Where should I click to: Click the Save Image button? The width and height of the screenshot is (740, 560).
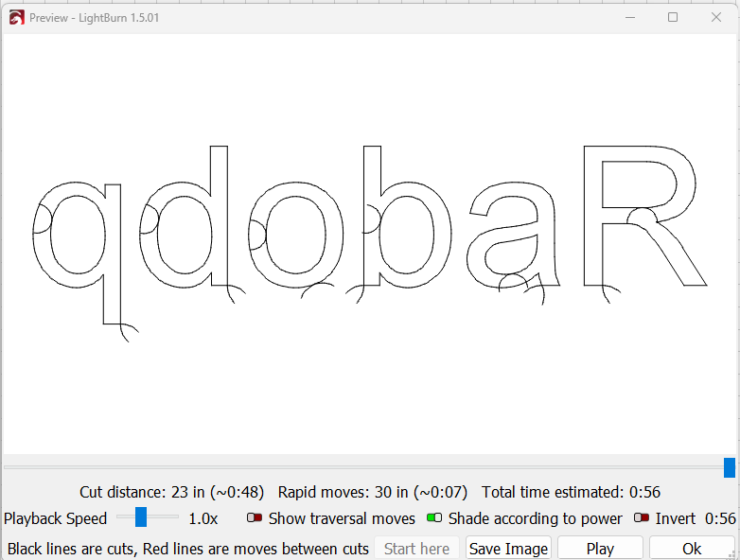coord(508,549)
